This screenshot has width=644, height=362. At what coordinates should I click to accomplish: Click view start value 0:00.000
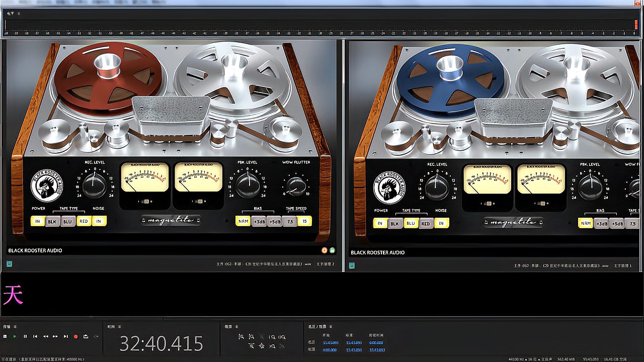coord(331,349)
